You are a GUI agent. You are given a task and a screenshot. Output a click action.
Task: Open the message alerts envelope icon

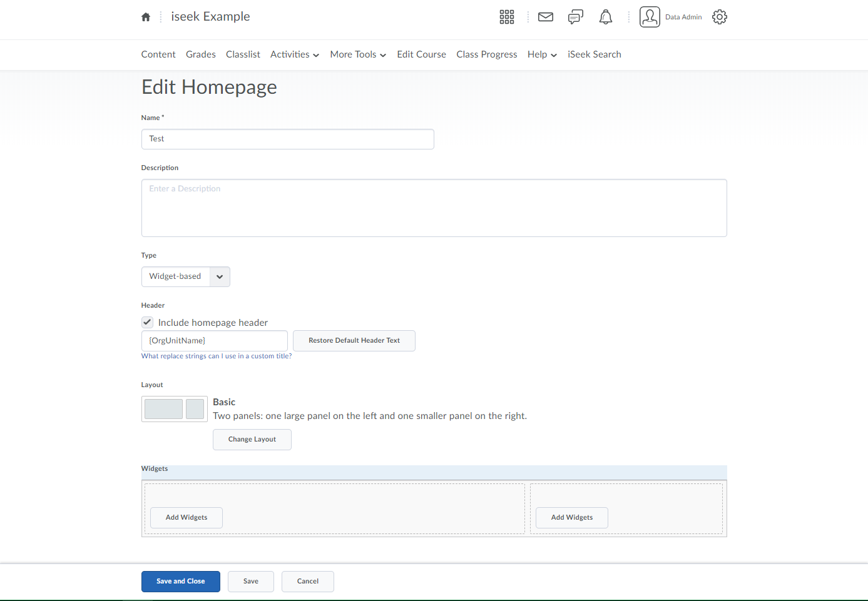545,17
